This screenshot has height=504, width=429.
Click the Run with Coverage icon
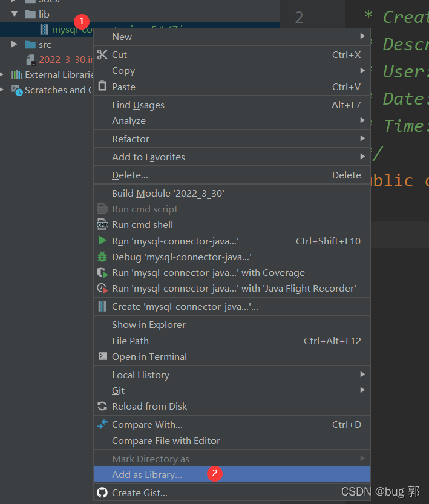click(x=102, y=273)
